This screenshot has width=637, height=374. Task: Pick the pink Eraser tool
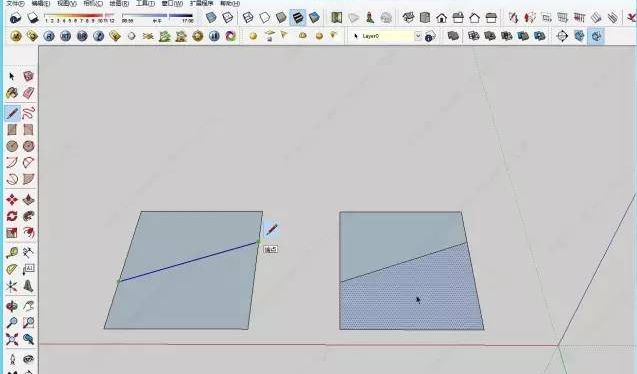(x=28, y=93)
